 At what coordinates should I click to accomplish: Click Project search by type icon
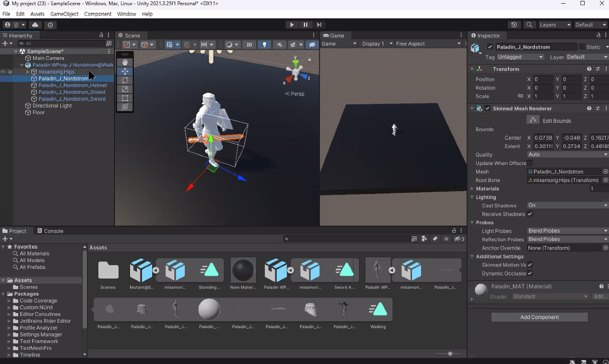point(425,239)
